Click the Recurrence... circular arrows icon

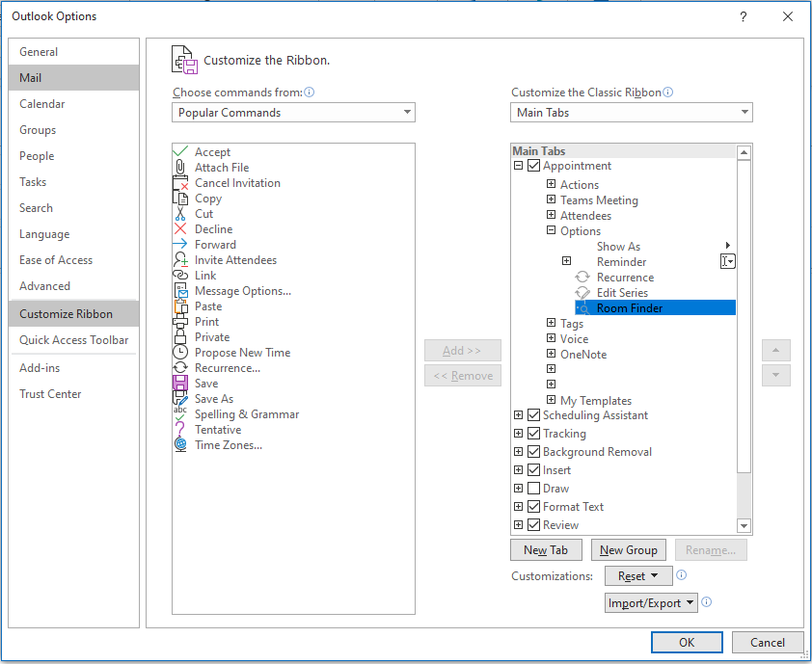coord(180,368)
